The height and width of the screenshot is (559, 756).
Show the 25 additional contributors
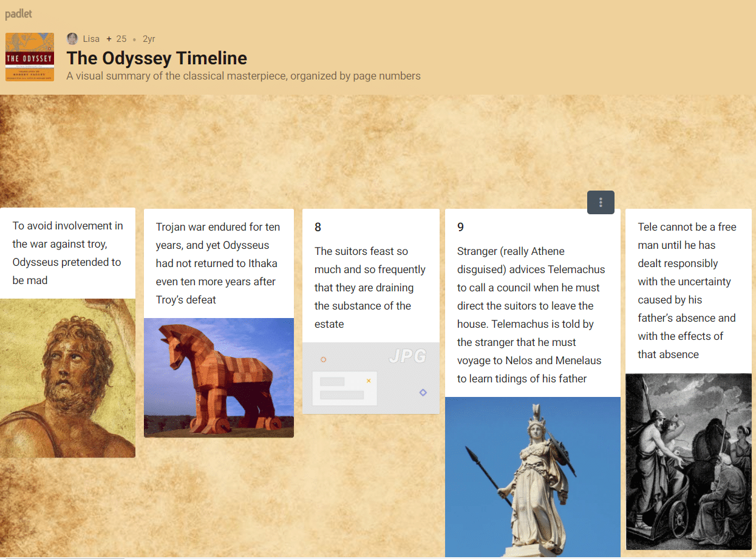(x=117, y=39)
